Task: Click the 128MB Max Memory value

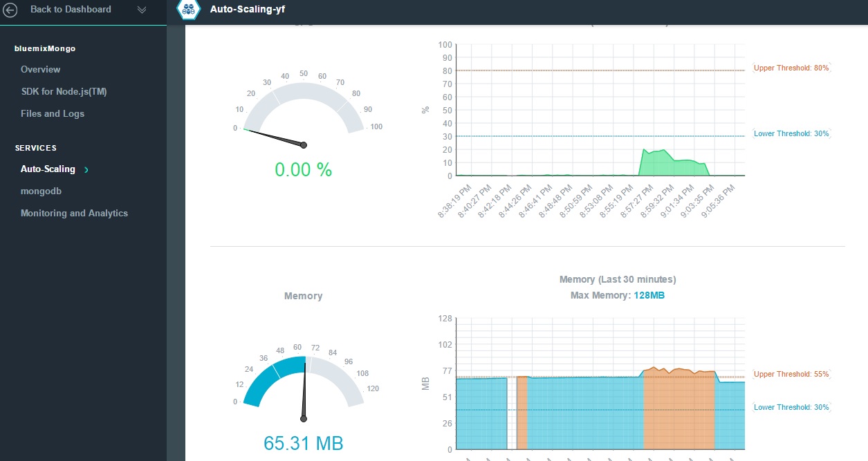Action: (649, 295)
